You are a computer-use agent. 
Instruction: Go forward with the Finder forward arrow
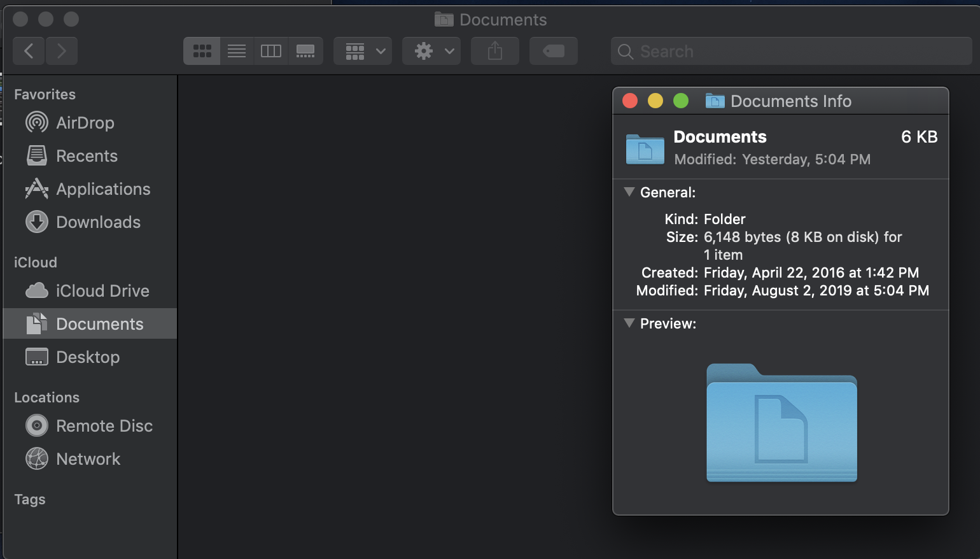[x=61, y=51]
